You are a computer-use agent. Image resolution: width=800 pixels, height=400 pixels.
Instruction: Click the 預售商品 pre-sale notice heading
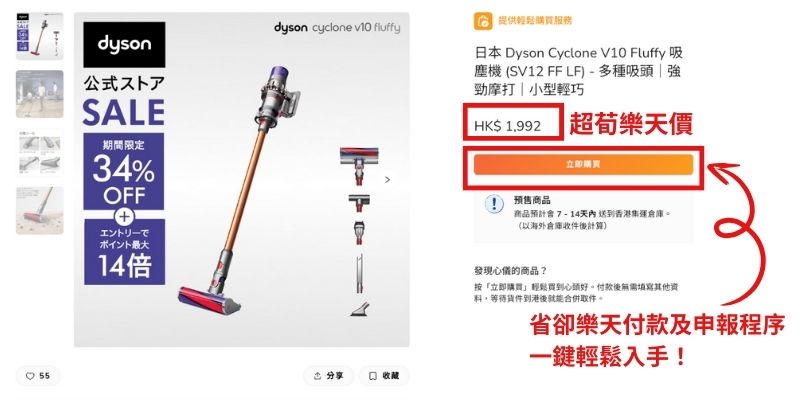(x=532, y=201)
